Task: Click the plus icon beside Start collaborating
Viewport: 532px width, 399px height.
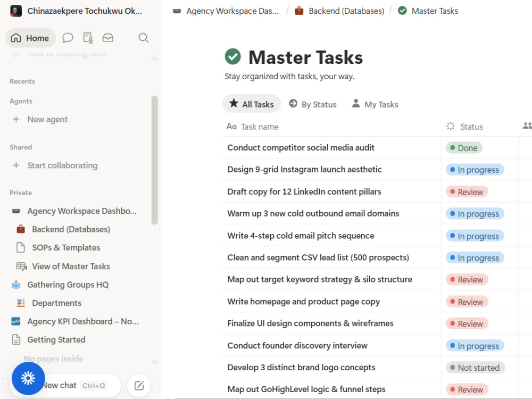Action: (16, 165)
